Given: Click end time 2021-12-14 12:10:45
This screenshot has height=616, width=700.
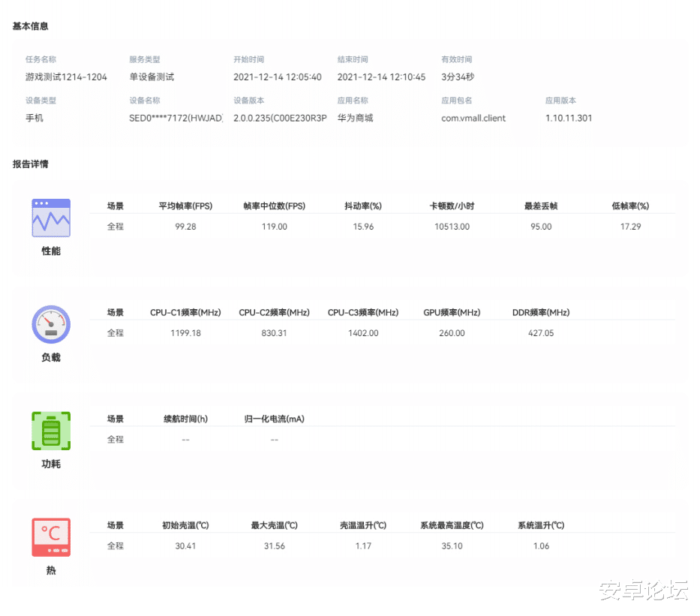Looking at the screenshot, I should point(381,77).
